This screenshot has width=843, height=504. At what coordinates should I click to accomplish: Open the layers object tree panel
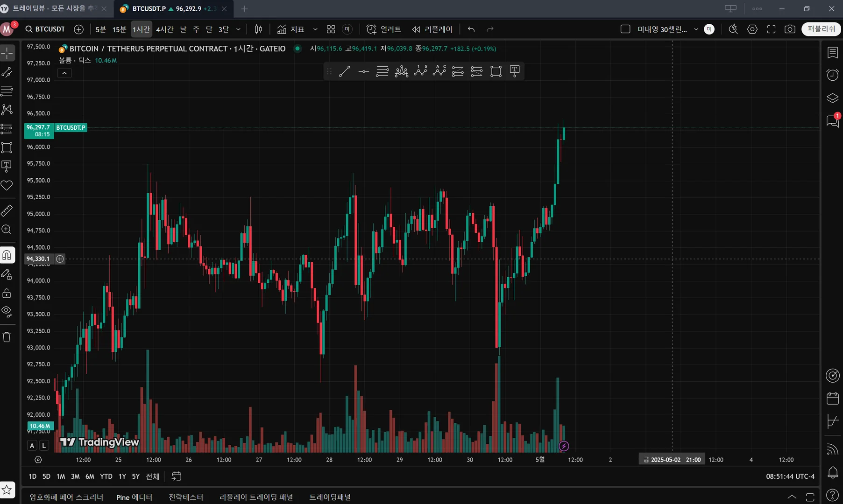pyautogui.click(x=833, y=98)
